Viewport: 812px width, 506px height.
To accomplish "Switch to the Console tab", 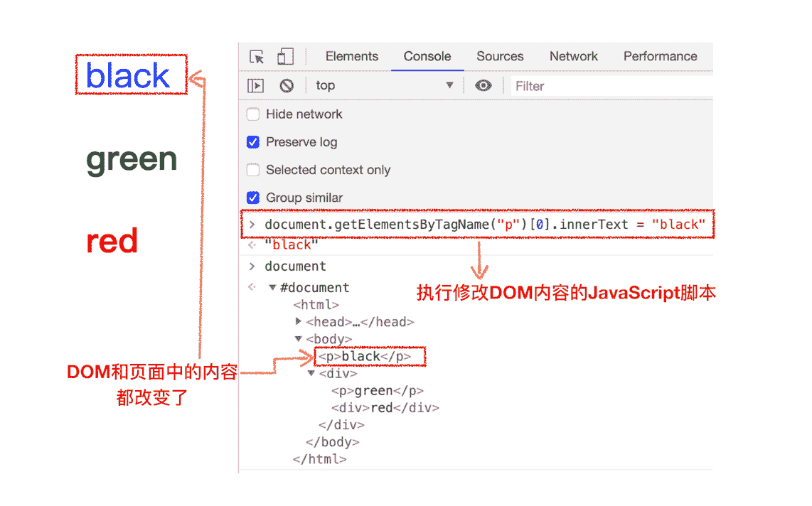I will coord(427,56).
